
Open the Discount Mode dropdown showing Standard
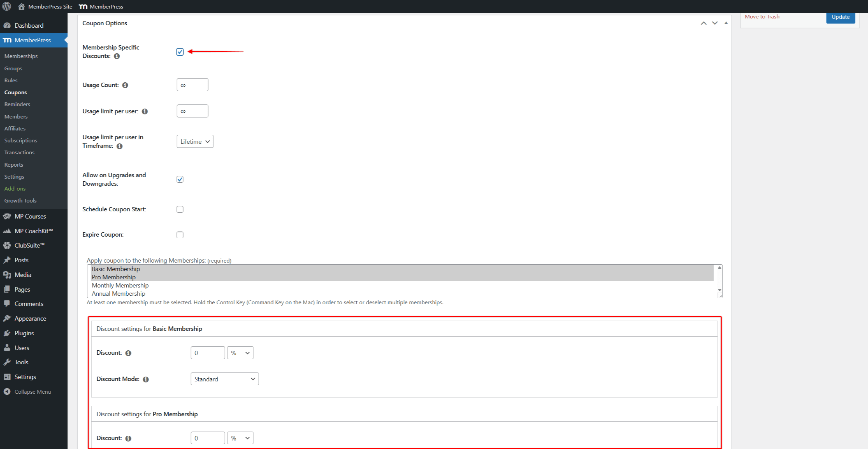(224, 379)
